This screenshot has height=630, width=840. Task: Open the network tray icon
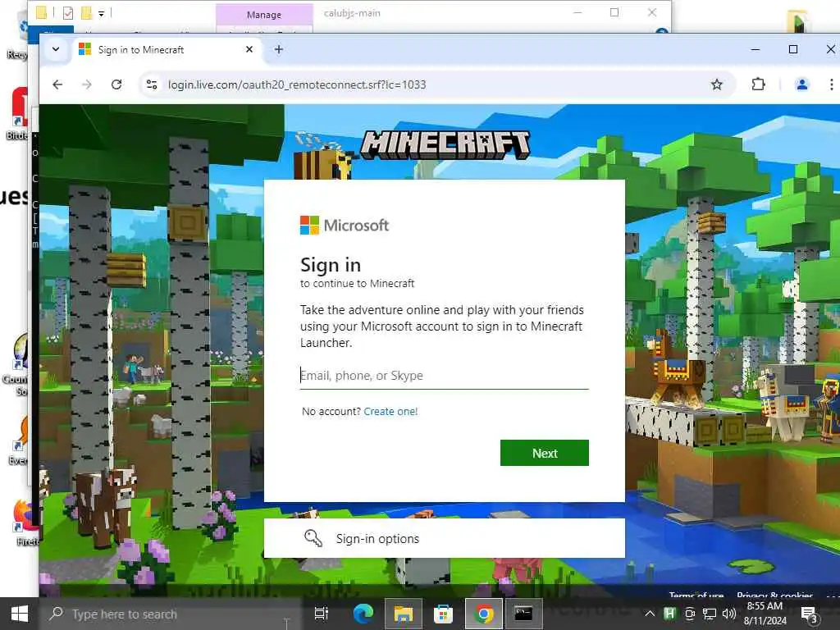[710, 614]
